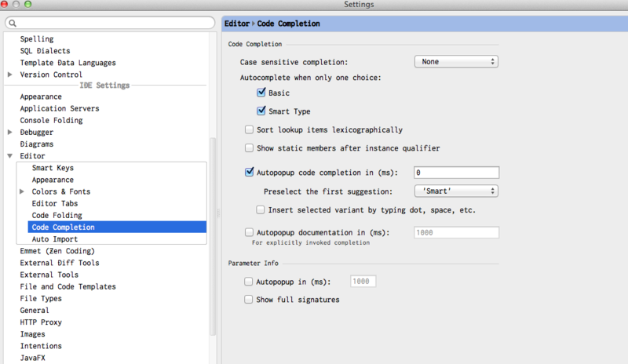Enable Parameter Info Autopopup checkbox

[x=248, y=282]
